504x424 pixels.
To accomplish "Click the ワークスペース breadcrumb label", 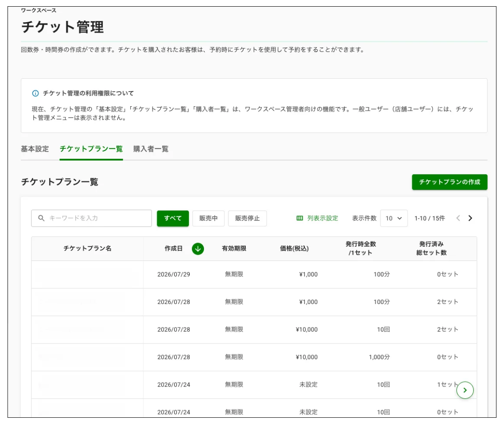I will [39, 10].
